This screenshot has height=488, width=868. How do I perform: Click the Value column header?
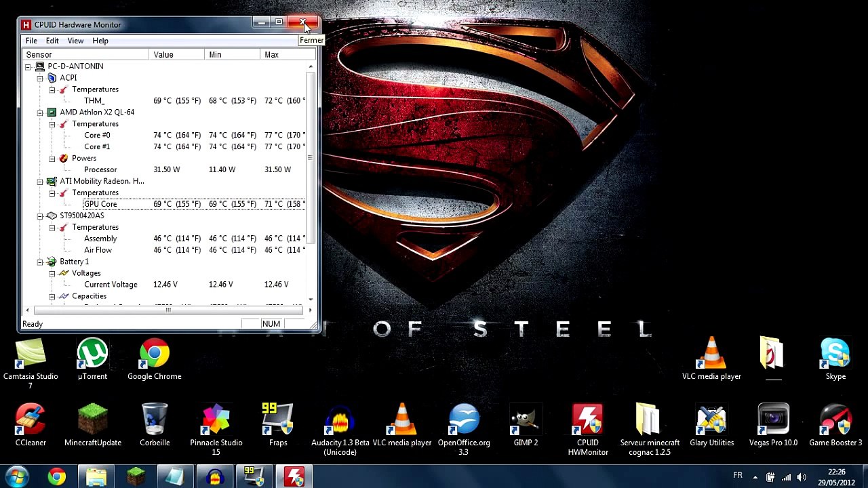pyautogui.click(x=177, y=54)
